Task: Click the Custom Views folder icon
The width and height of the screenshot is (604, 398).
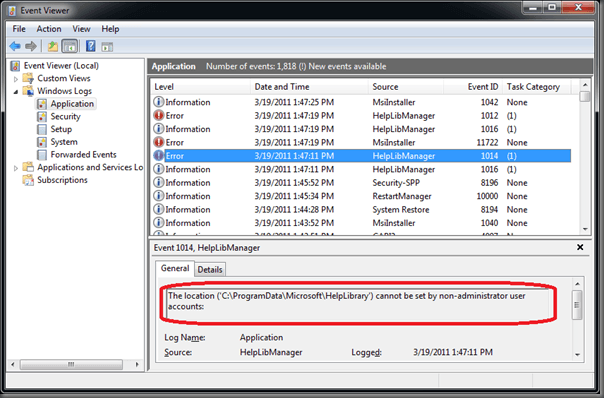Action: click(28, 78)
